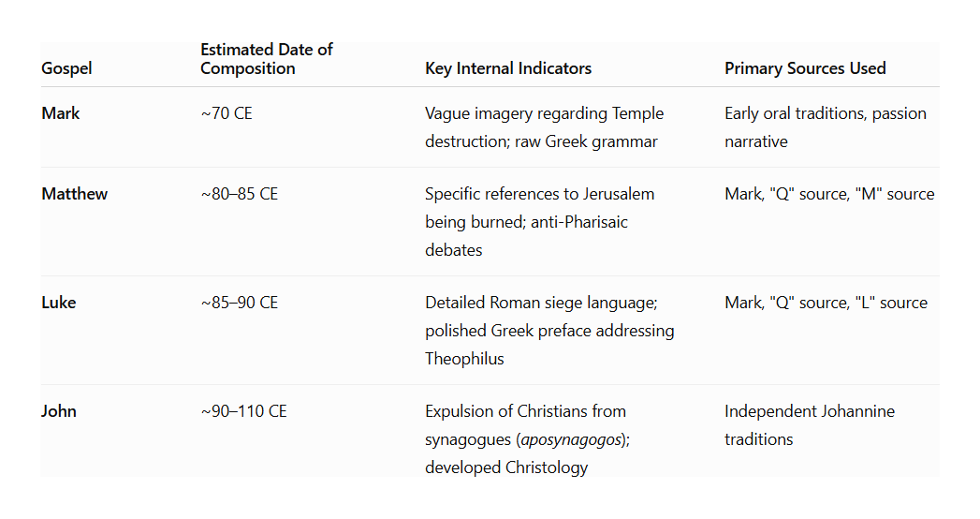Click the Jerusalem being burned indicator cell
Viewport: 980px width, 519px height.
pos(540,222)
